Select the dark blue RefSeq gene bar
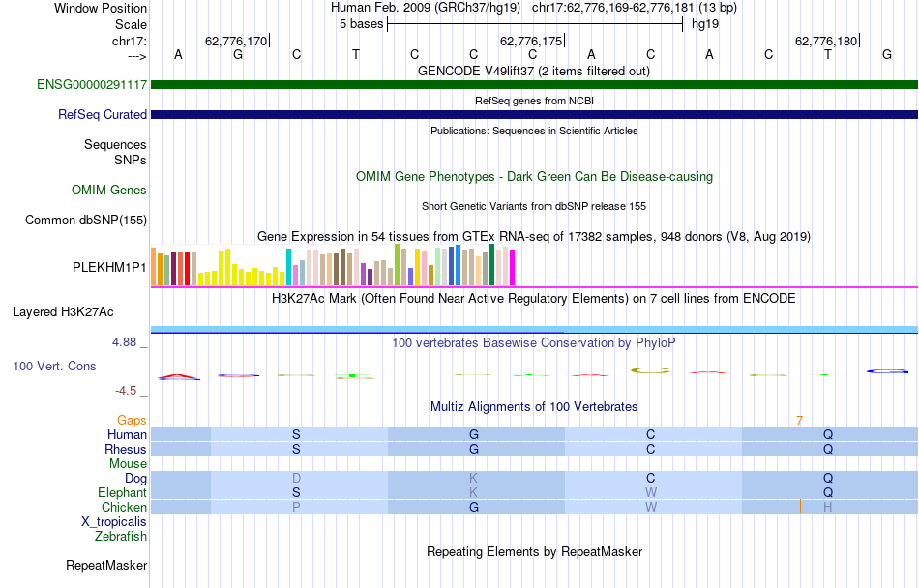 [535, 115]
